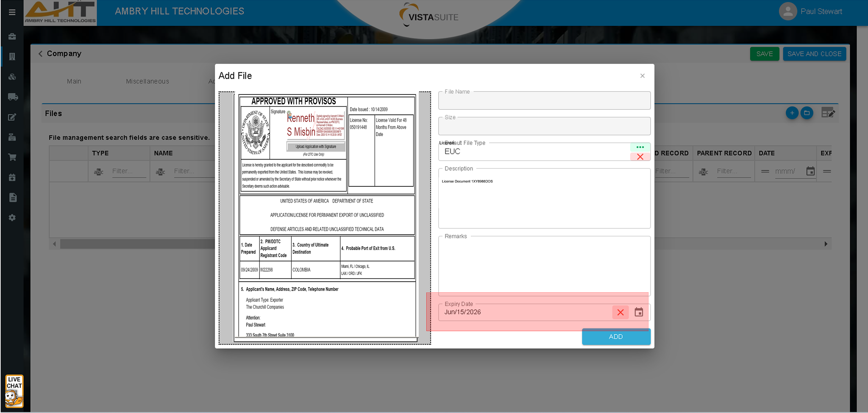Open the hamburger navigation menu
The width and height of the screenshot is (868, 413).
point(12,12)
